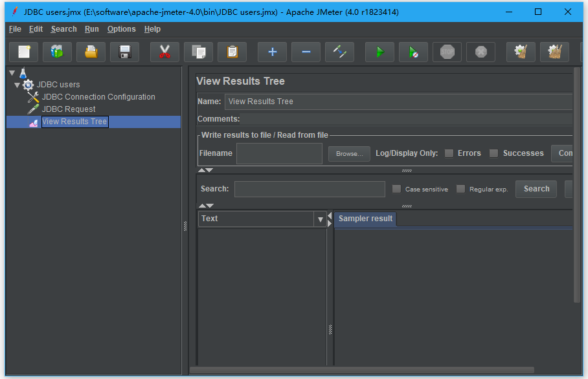Switch to Sampler result tab
588x379 pixels.
(365, 219)
